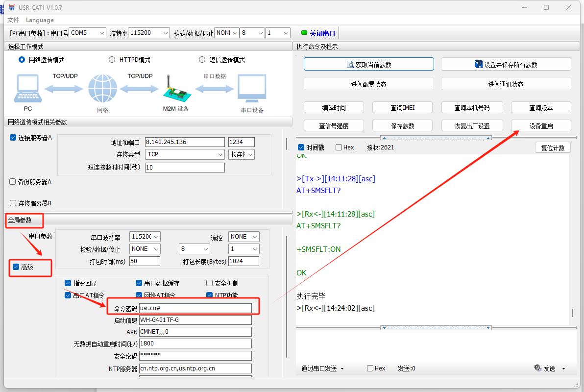Click the 查询IMEI button
Viewport: 584px width, 392px height.
(402, 108)
